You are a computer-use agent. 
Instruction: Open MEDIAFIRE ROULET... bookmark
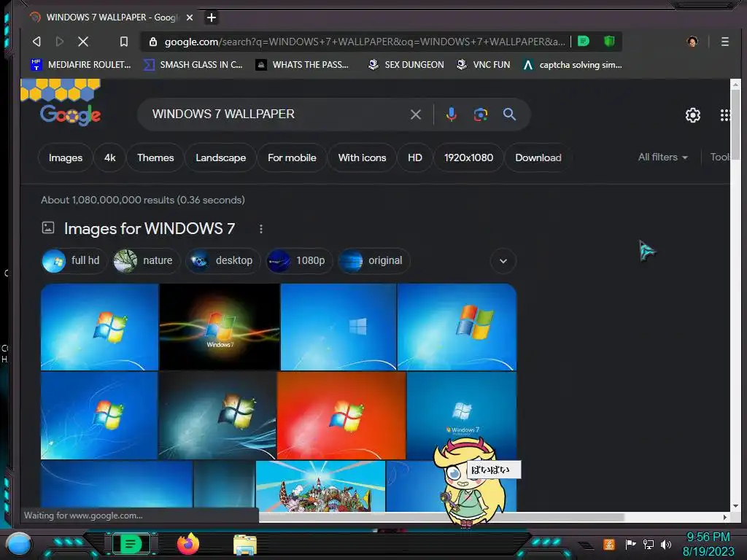click(80, 65)
